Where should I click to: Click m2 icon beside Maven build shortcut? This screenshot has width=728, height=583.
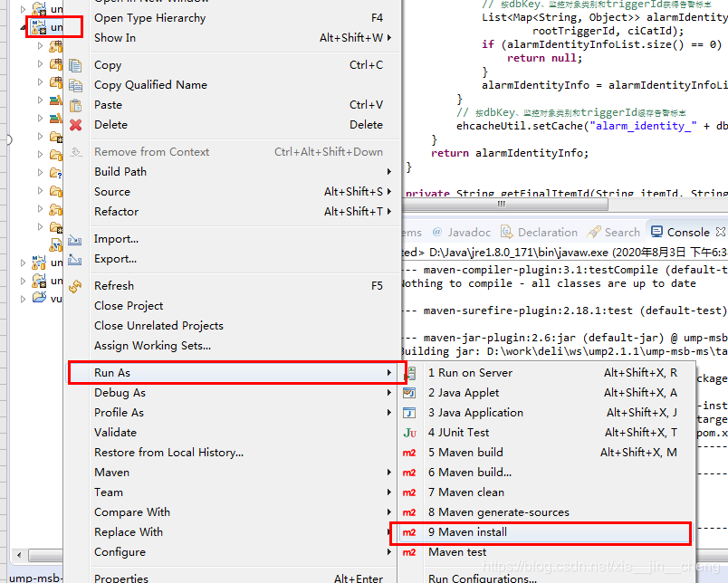coord(409,453)
